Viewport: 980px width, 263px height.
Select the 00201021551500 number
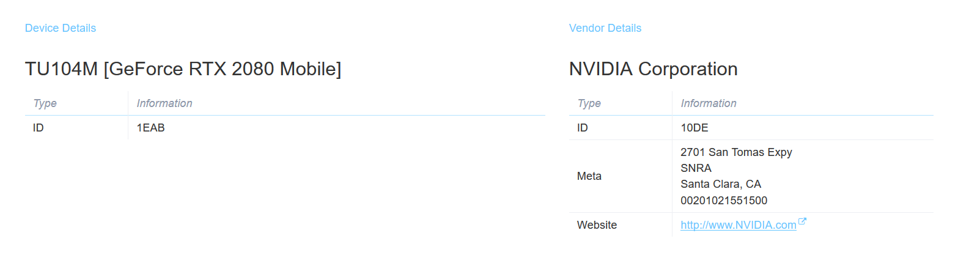tap(724, 201)
